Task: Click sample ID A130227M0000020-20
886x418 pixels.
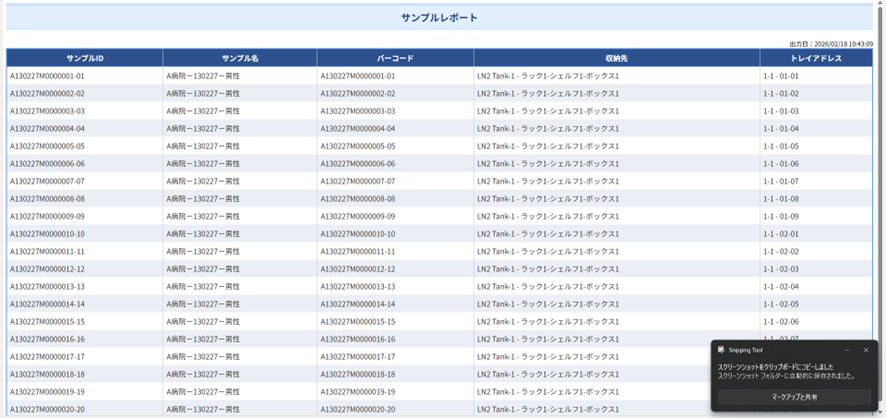Action: pyautogui.click(x=47, y=409)
